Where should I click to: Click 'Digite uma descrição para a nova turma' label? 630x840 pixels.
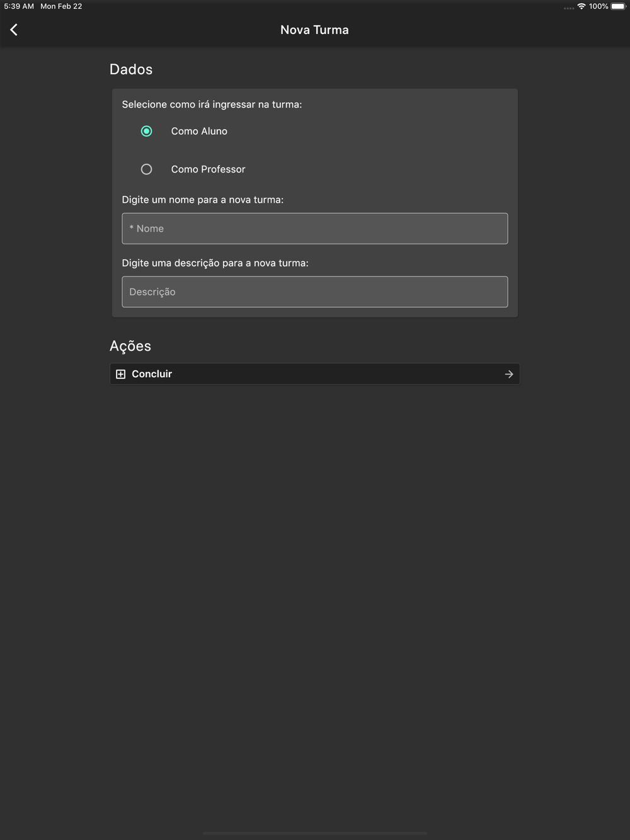coord(215,263)
